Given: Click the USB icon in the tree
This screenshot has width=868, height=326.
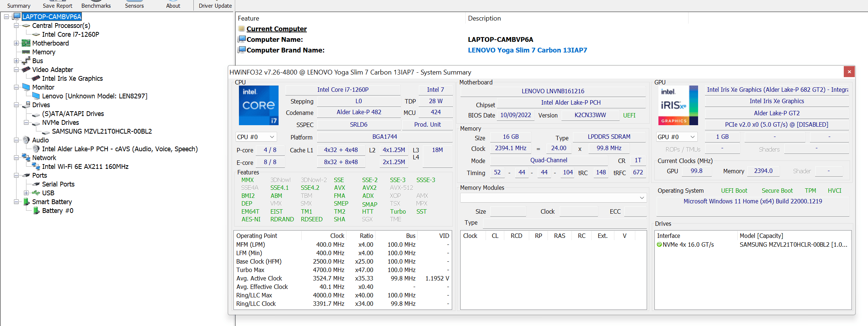Looking at the screenshot, I should point(36,193).
